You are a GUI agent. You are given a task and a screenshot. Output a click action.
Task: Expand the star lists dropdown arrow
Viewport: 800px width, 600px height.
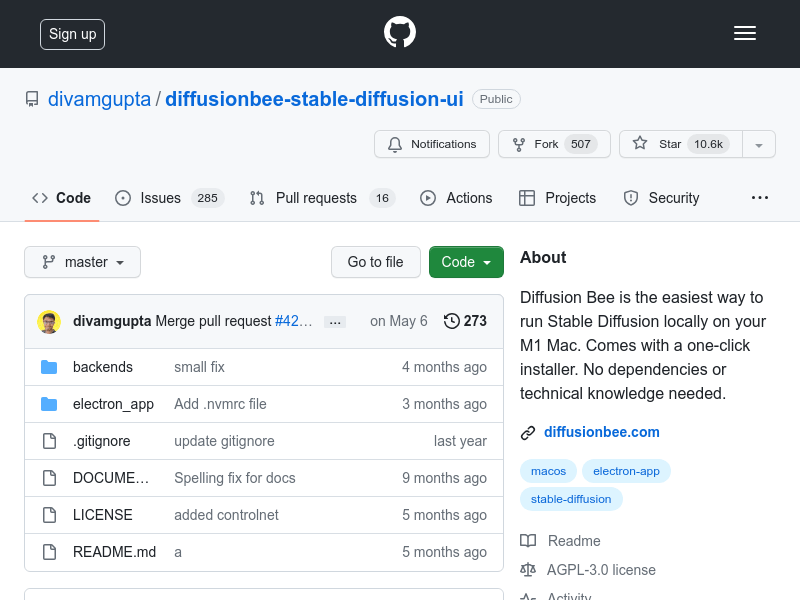click(759, 145)
